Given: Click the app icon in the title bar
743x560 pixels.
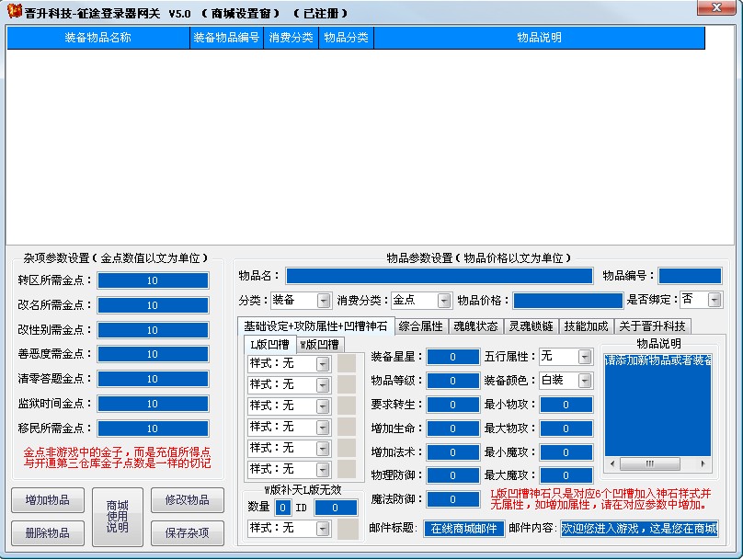Looking at the screenshot, I should coord(13,11).
